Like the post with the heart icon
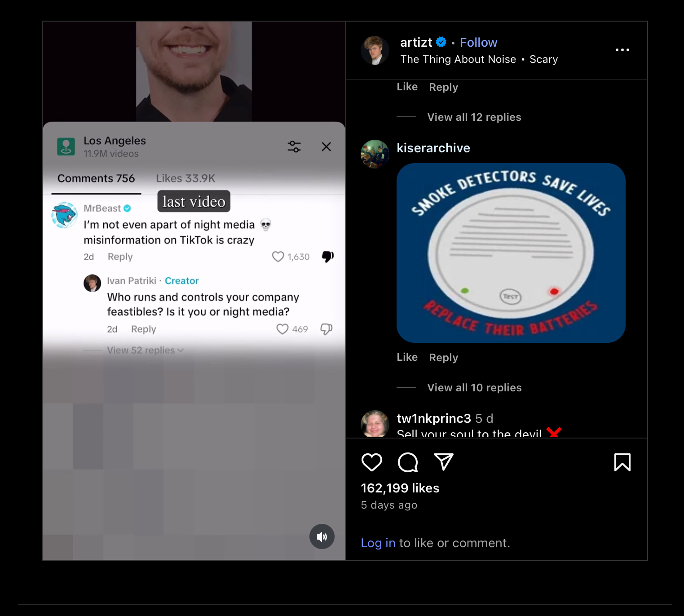 [x=371, y=462]
